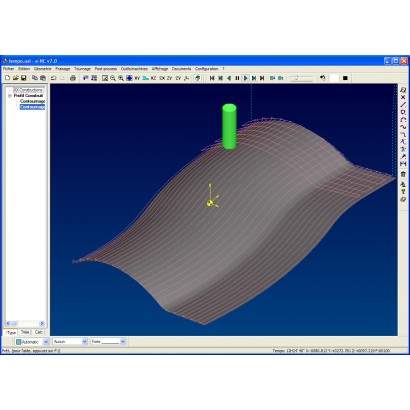Collapse the Profil tree node
The width and height of the screenshot is (410, 410).
(10, 96)
